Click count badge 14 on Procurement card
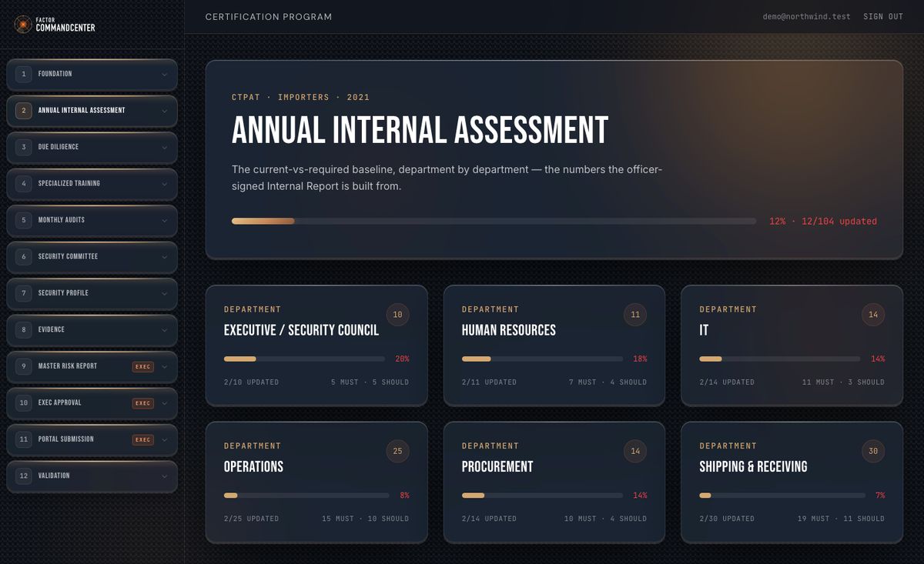Image resolution: width=924 pixels, height=564 pixels. (635, 451)
